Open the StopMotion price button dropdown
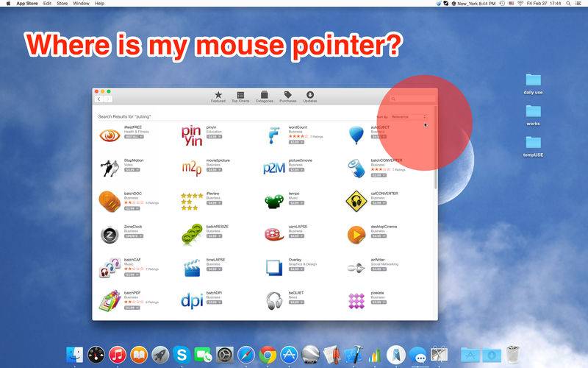Viewport: 588px width, 368px height. click(137, 170)
